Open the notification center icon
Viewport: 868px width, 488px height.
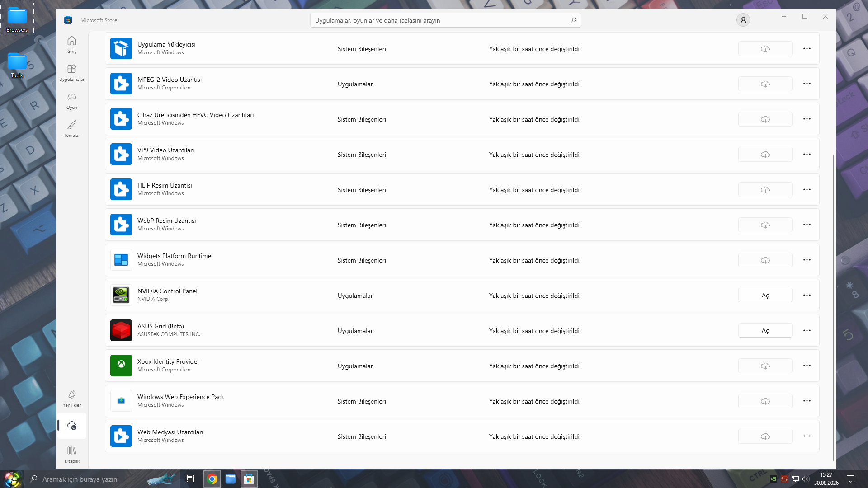coord(850,479)
